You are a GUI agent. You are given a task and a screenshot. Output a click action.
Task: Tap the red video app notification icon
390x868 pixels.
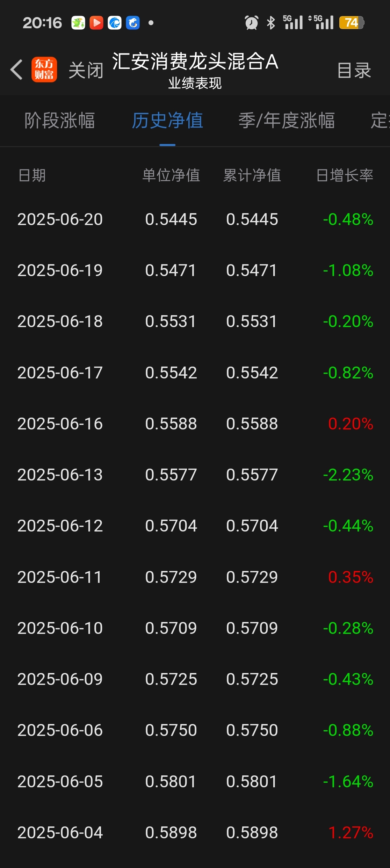pyautogui.click(x=96, y=23)
